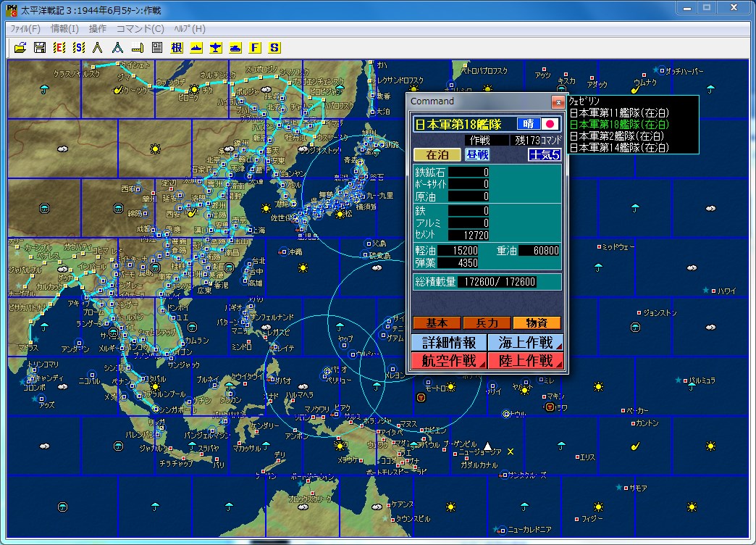Click the 晴 weather indicator

coord(529,124)
